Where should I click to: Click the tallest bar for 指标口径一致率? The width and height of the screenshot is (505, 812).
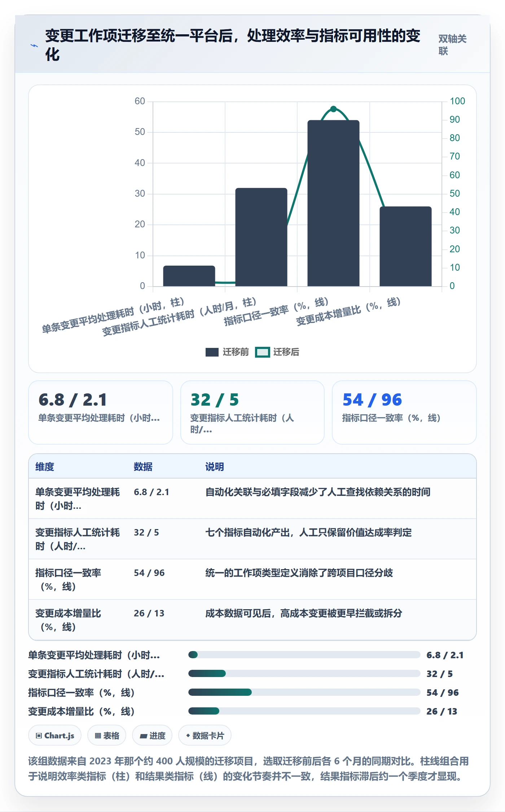333,203
